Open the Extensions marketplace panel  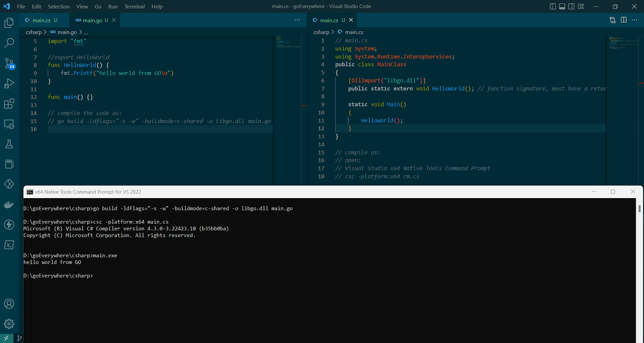click(9, 104)
